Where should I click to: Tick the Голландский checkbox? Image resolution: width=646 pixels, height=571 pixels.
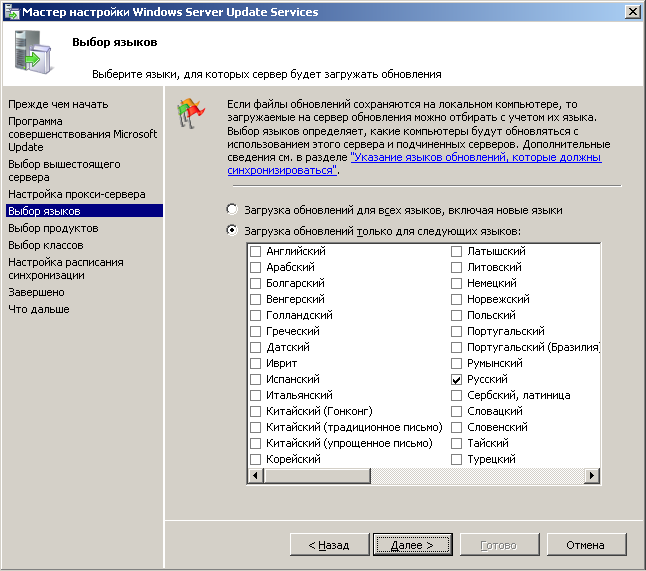point(255,315)
